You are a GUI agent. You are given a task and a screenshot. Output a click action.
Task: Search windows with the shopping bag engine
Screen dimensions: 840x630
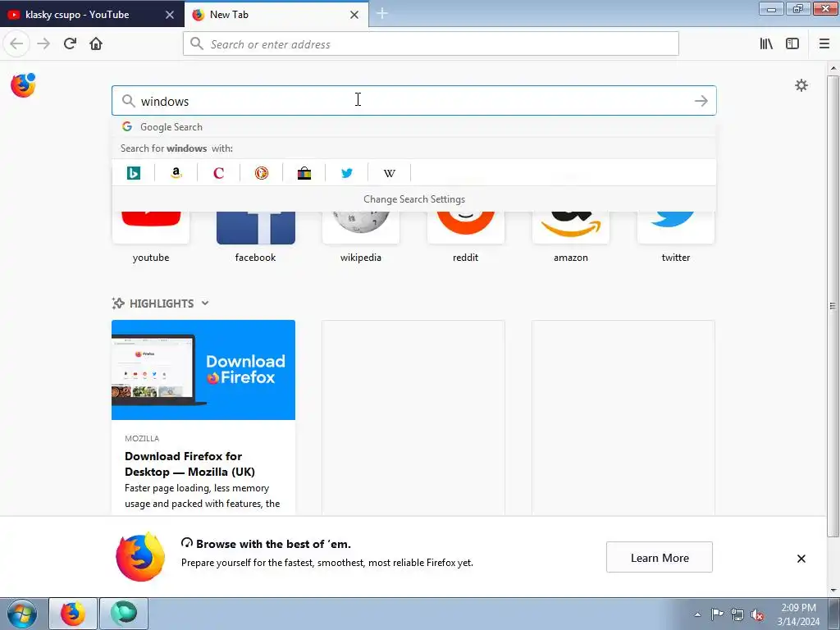click(304, 173)
